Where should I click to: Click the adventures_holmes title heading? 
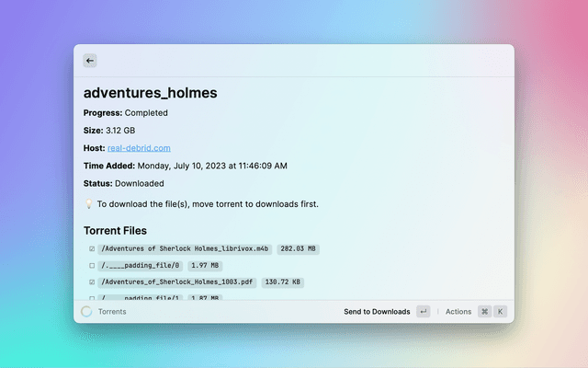click(x=150, y=92)
